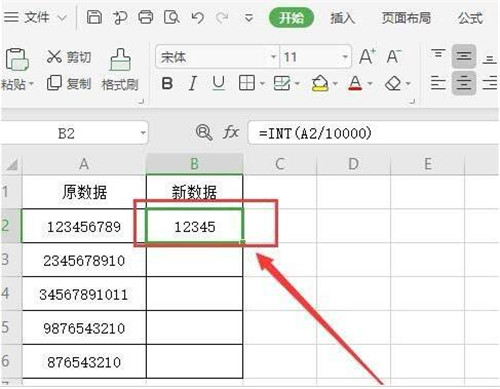500x389 pixels.
Task: Toggle Underline formatting
Action: [x=218, y=83]
